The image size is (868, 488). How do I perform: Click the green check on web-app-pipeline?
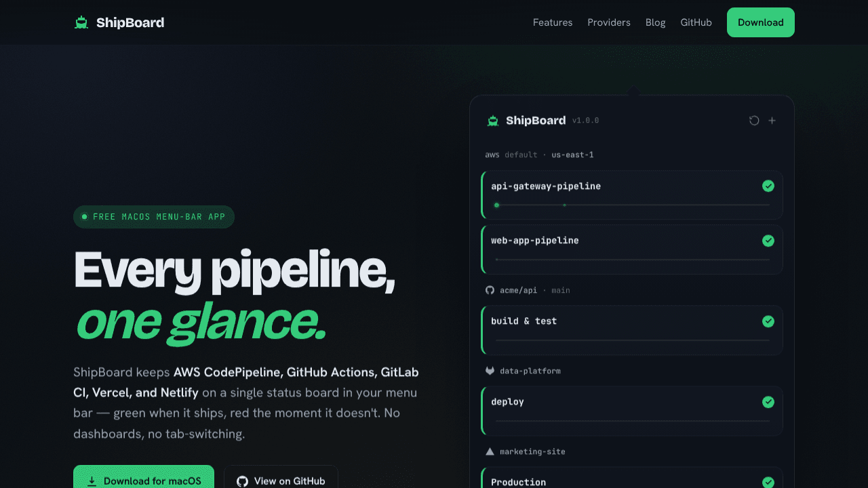(x=768, y=241)
